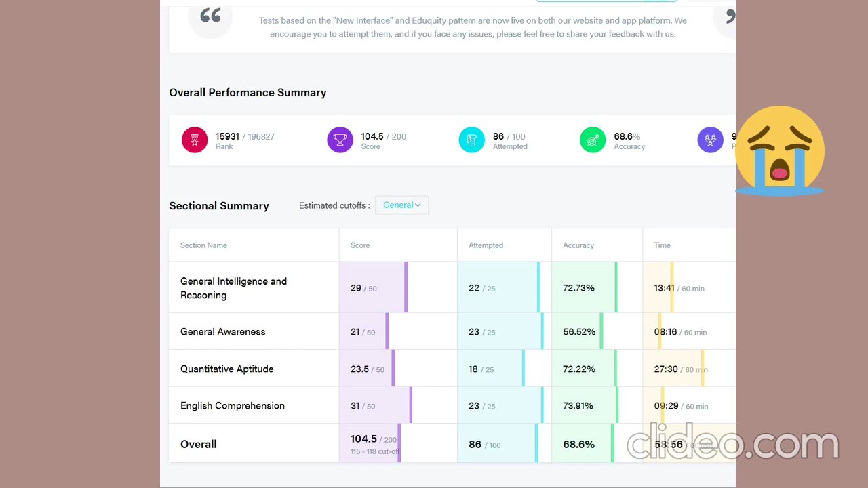Select the English Comprehension section name
The image size is (868, 488).
[x=233, y=406]
